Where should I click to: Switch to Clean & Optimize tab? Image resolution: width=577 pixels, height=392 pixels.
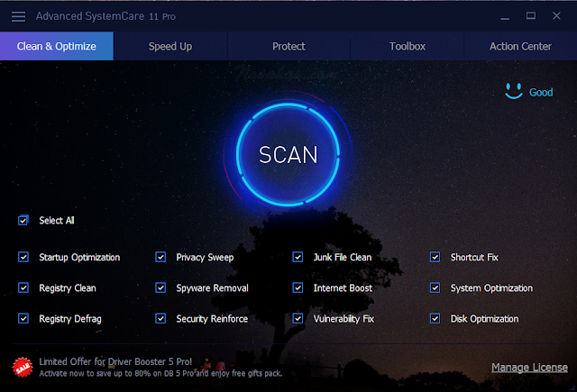click(x=57, y=46)
